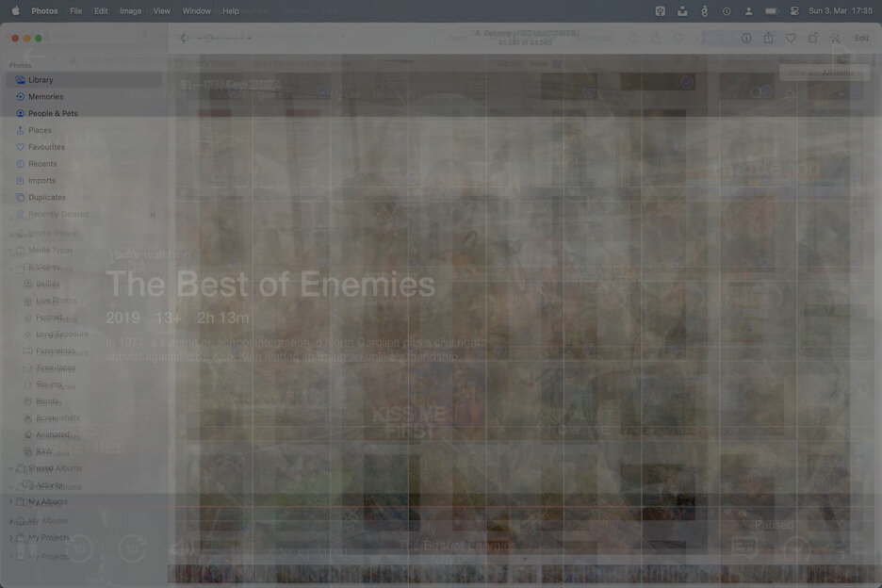Show photo info with the toolbar info icon
The height and width of the screenshot is (588, 882).
746,39
